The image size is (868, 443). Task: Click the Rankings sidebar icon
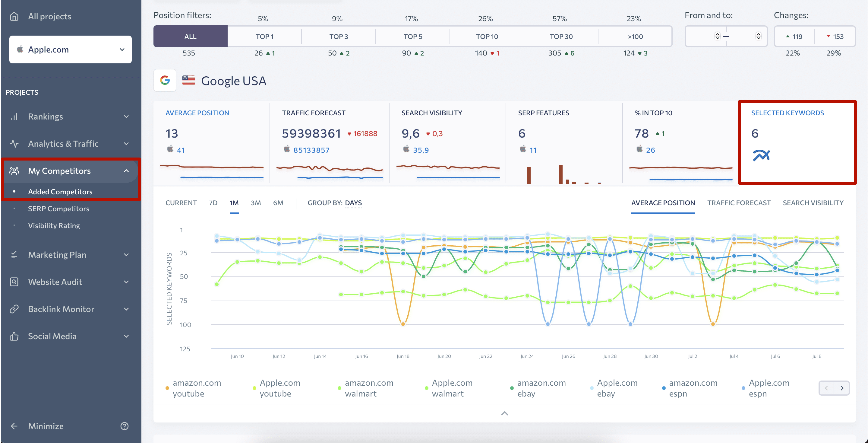16,116
